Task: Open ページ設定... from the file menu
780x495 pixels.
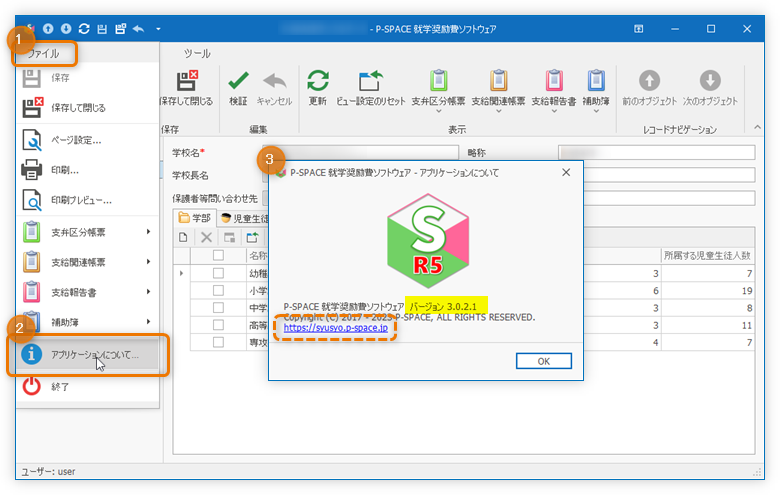Action: click(88, 140)
